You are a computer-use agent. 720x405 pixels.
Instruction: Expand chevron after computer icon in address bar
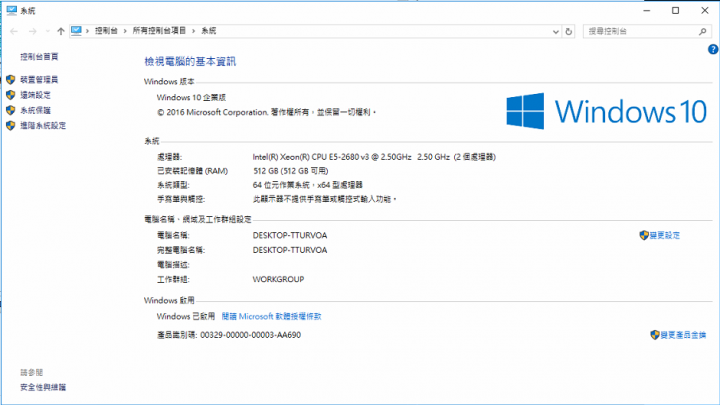87,31
